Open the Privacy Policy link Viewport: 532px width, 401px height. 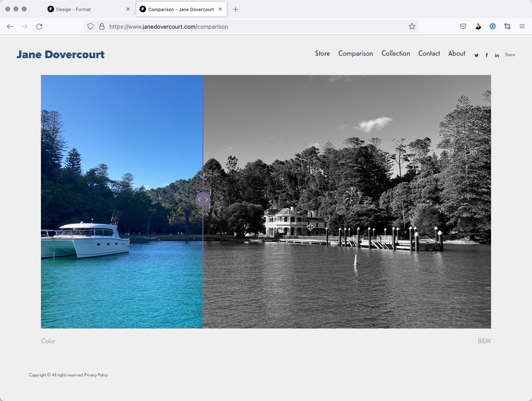(x=96, y=375)
